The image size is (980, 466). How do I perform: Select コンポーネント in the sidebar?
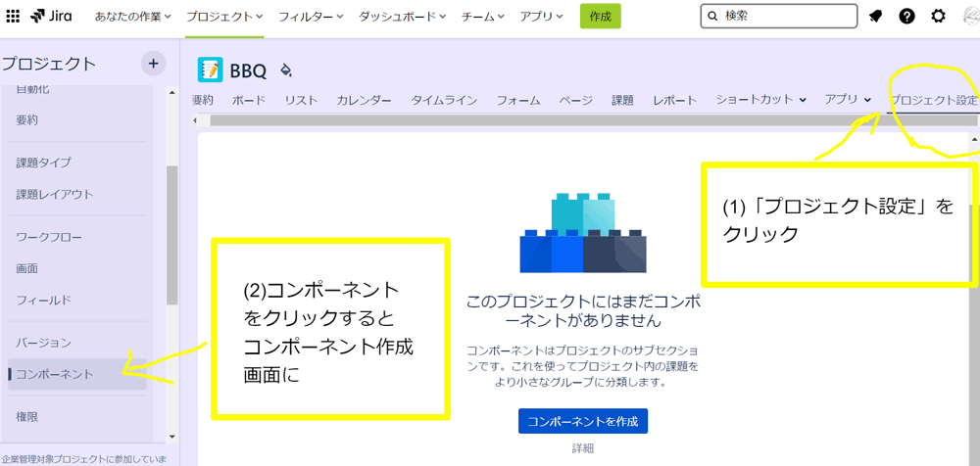click(x=77, y=374)
